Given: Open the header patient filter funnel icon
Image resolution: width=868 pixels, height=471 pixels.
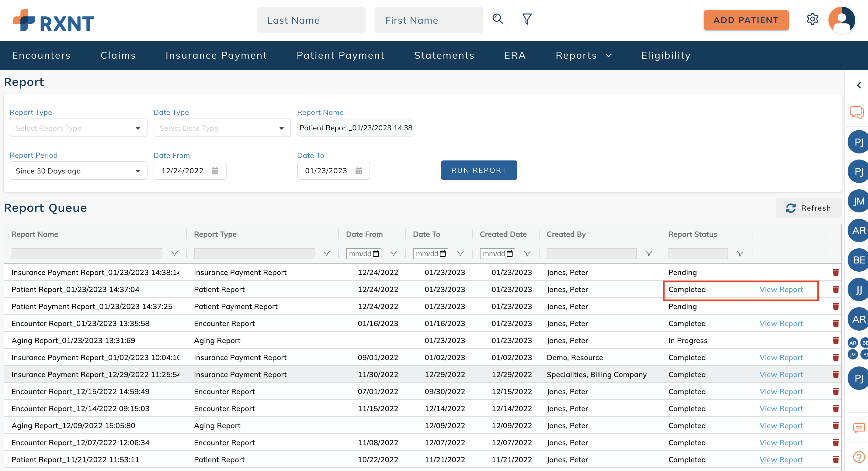Looking at the screenshot, I should point(527,19).
